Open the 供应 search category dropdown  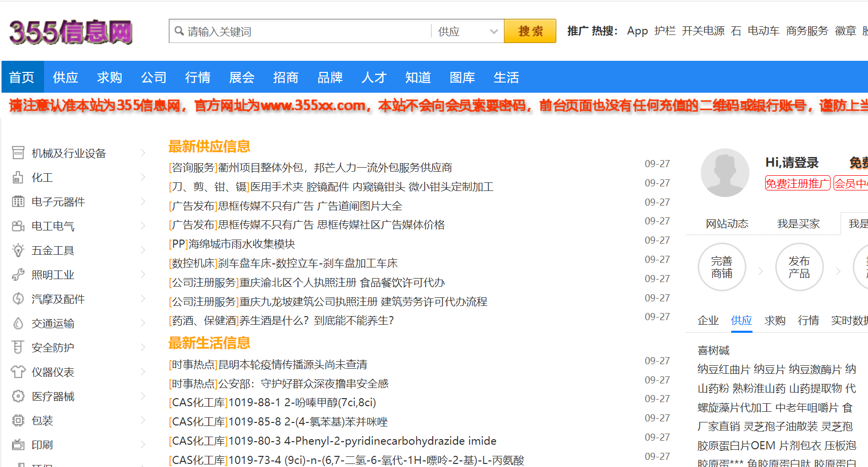(466, 31)
